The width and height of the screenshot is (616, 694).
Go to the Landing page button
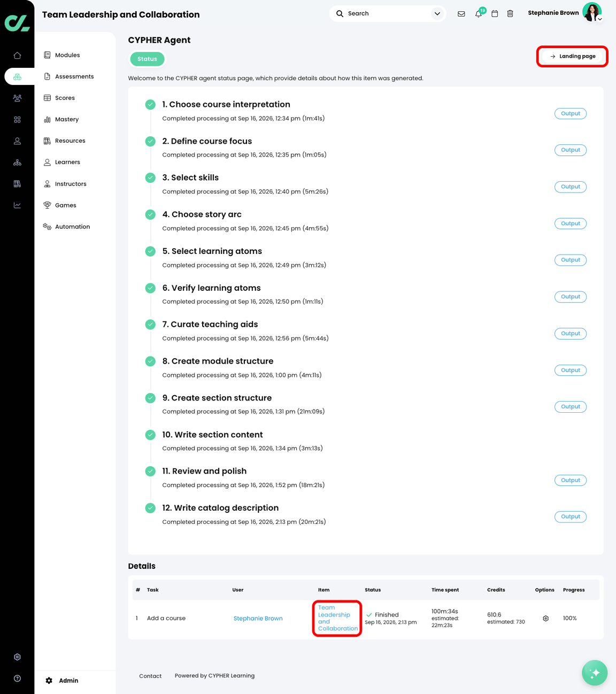[x=572, y=56]
